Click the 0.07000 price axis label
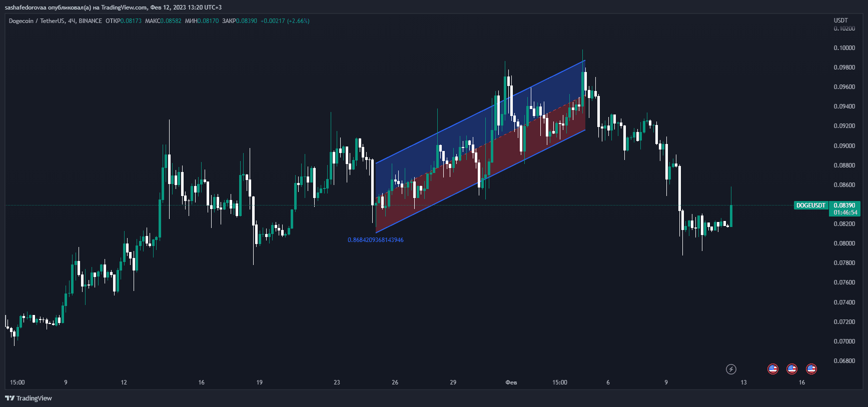The image size is (868, 407). (844, 341)
